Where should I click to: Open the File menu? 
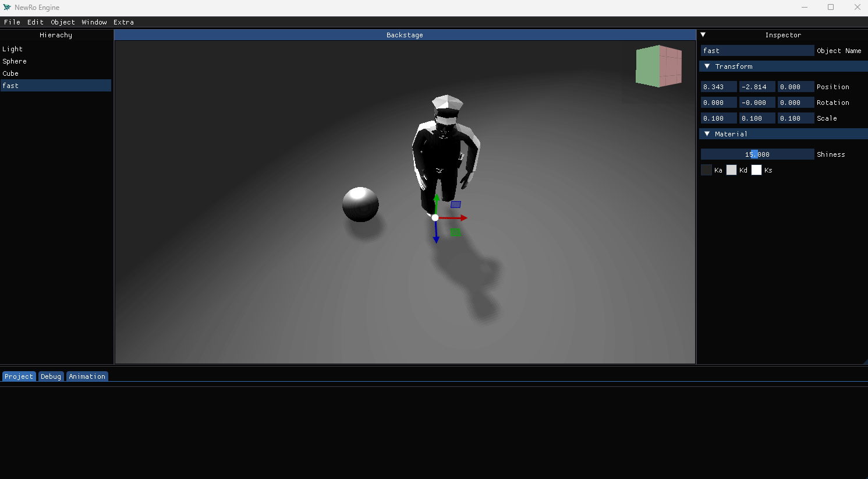12,22
